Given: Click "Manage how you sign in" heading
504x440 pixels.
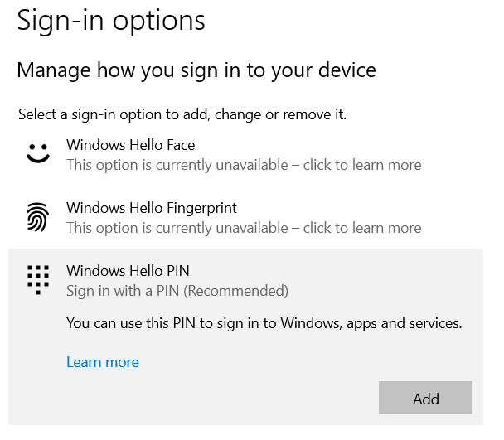Looking at the screenshot, I should tap(196, 70).
